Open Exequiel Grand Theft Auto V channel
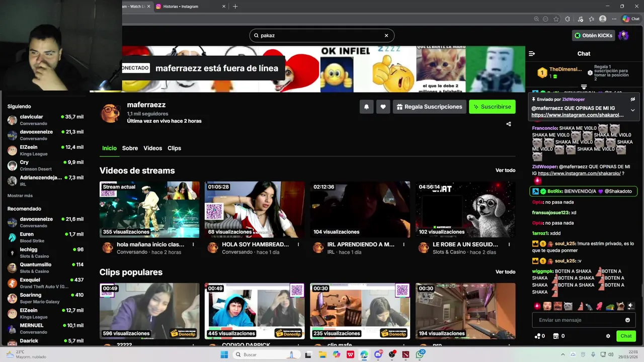The image size is (644, 362). tap(45, 283)
